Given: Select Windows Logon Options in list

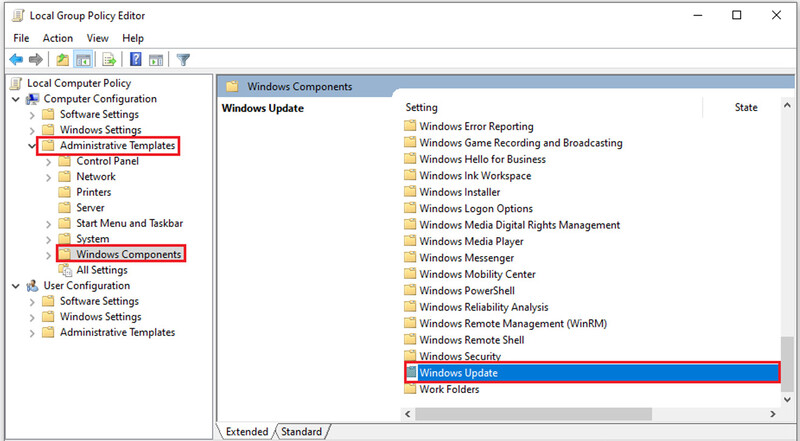Looking at the screenshot, I should 476,208.
